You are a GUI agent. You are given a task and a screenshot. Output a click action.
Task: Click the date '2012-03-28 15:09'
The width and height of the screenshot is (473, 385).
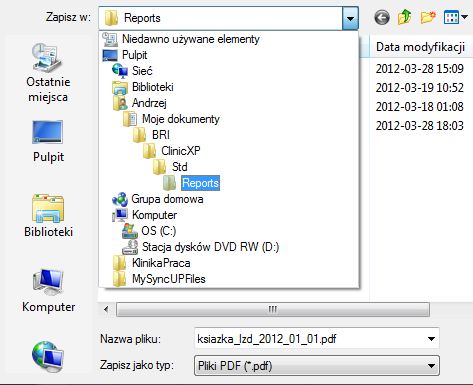pos(420,69)
